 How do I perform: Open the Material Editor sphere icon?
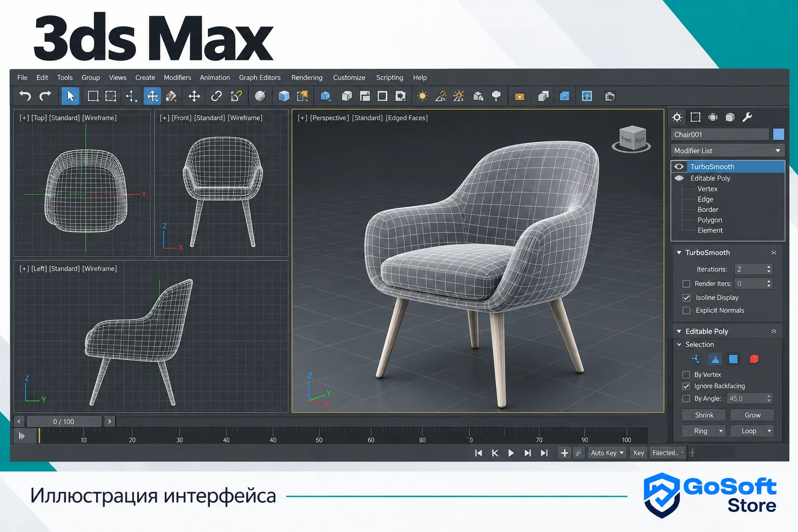260,96
